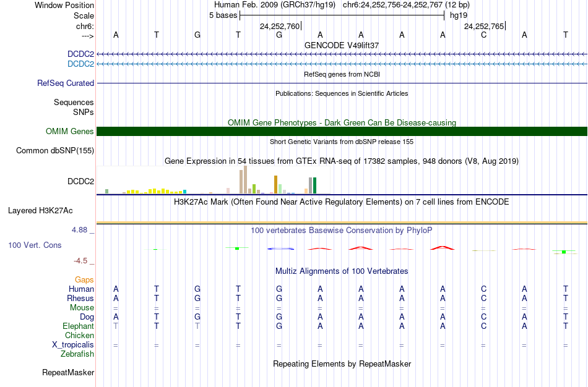Open the RefSeq Curated track label
The height and width of the screenshot is (387, 588).
[66, 83]
